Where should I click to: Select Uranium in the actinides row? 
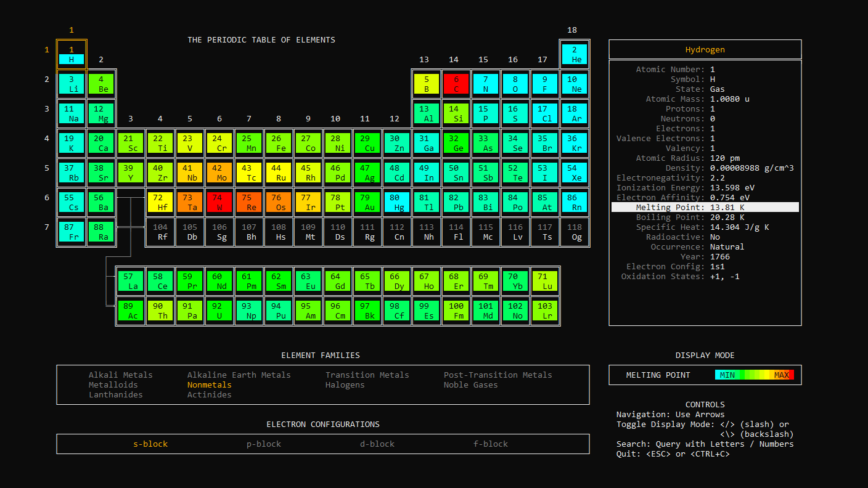pos(219,309)
